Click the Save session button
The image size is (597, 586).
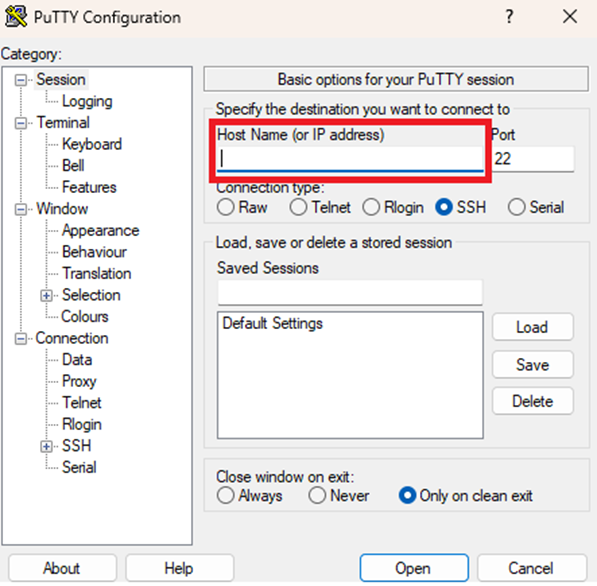pos(532,365)
